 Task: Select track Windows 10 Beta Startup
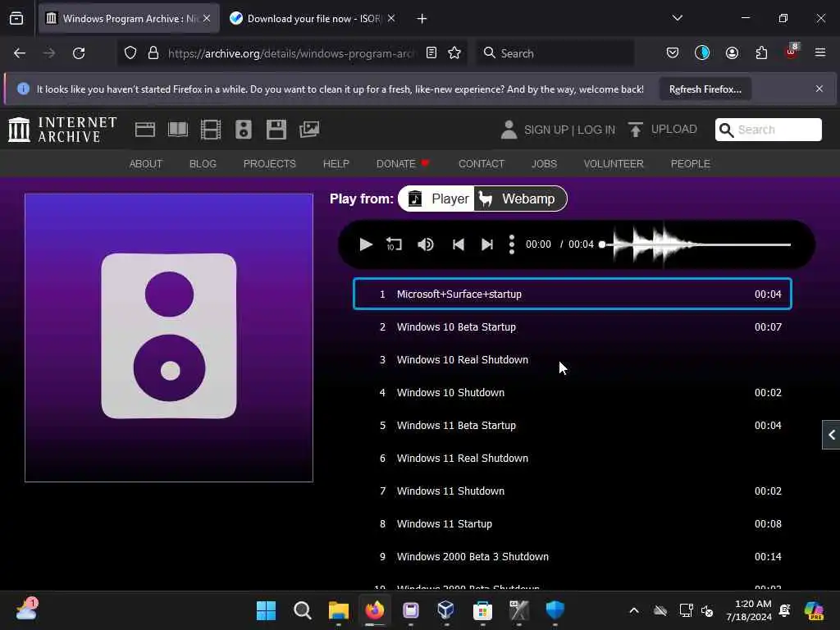572,326
